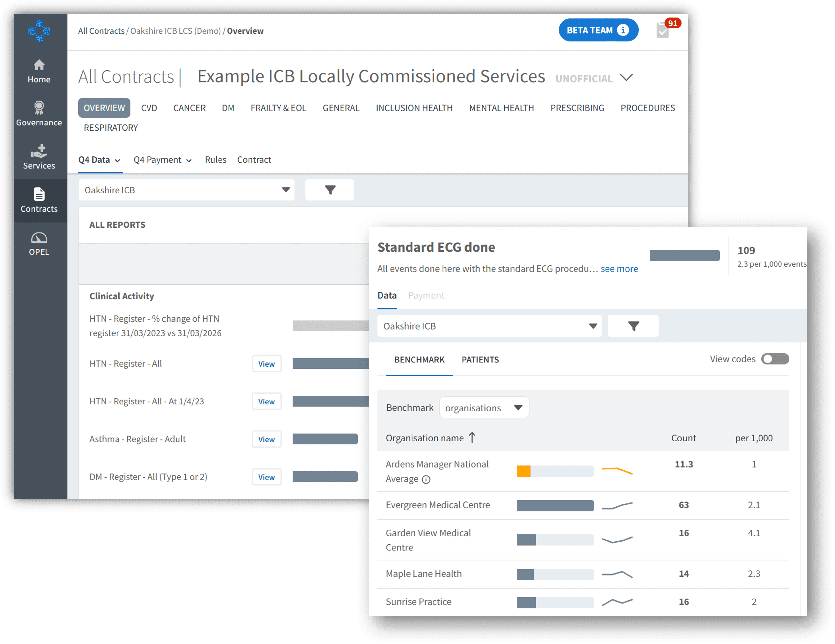Image resolution: width=835 pixels, height=644 pixels.
Task: Click the Evergreen Medical Centre bar
Action: (x=555, y=505)
